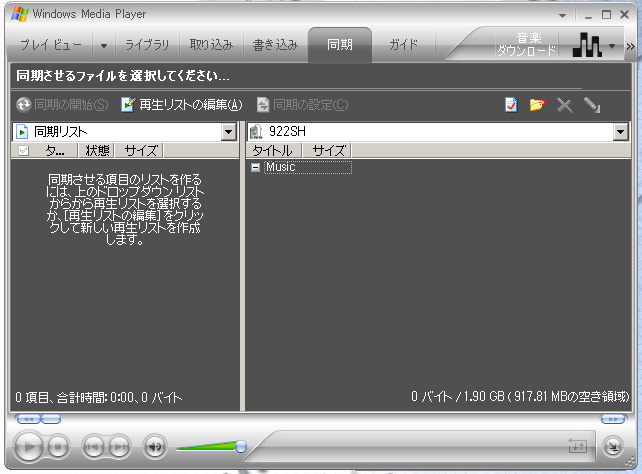Maximize the Windows Media Player window
642x474 pixels.
(x=606, y=15)
